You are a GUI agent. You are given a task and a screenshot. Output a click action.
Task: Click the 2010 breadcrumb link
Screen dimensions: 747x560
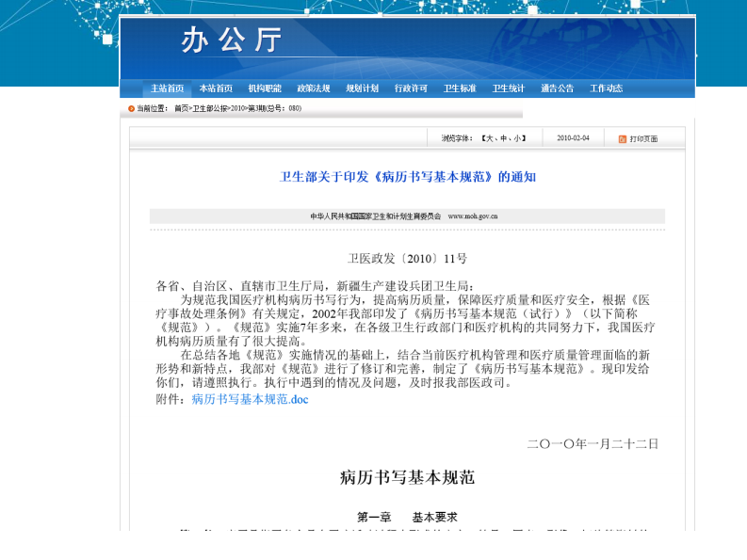pos(236,108)
